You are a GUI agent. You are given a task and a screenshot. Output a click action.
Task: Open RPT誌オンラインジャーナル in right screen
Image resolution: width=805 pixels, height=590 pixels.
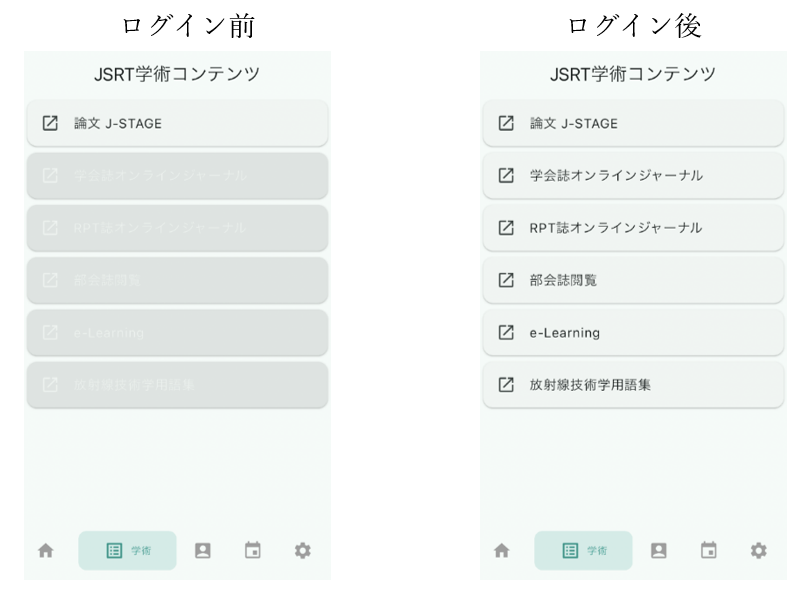coord(633,228)
